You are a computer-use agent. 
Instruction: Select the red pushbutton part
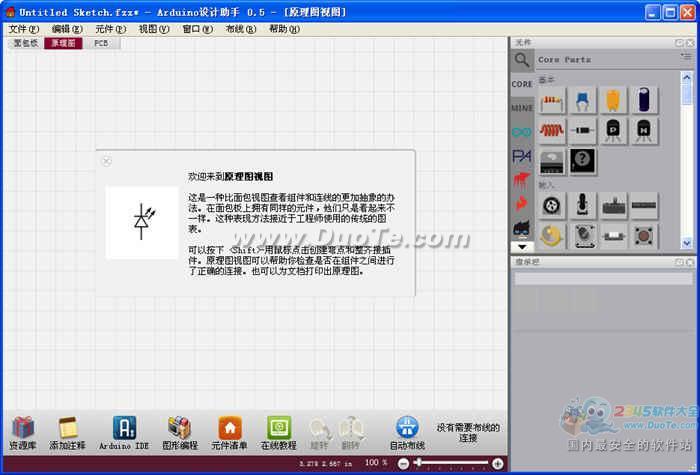click(x=644, y=235)
